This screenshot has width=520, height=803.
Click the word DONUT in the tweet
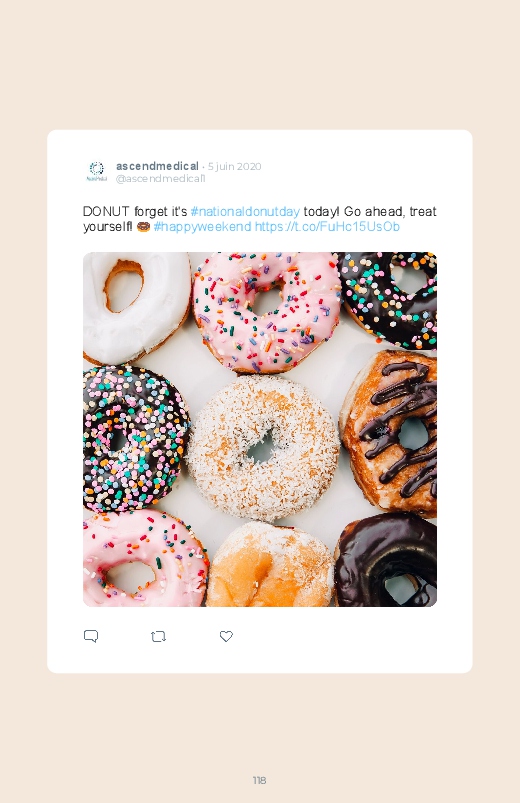106,212
